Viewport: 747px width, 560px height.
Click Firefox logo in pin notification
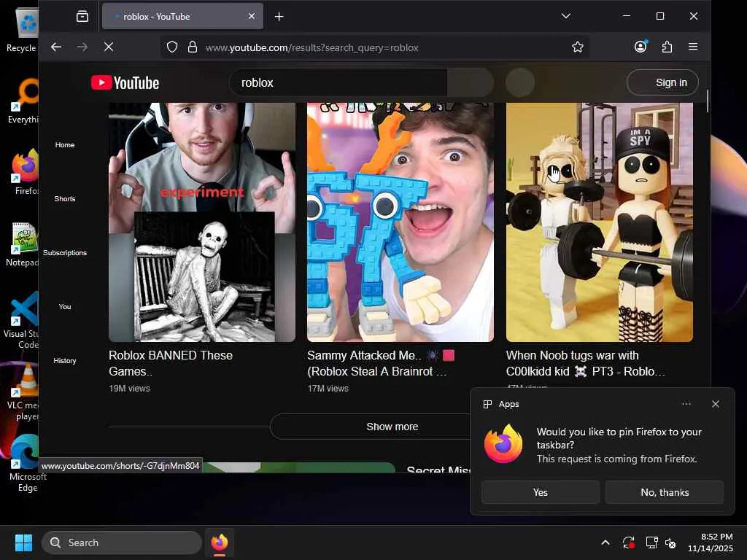pyautogui.click(x=503, y=444)
